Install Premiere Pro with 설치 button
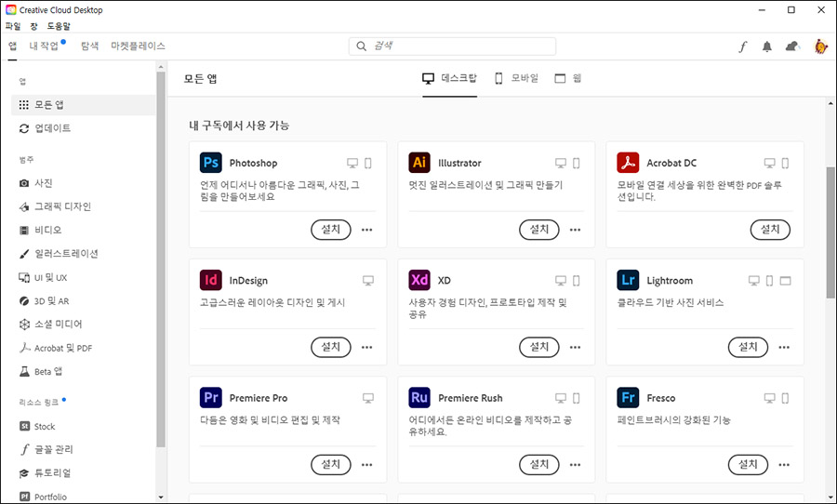The image size is (837, 504). [x=331, y=465]
